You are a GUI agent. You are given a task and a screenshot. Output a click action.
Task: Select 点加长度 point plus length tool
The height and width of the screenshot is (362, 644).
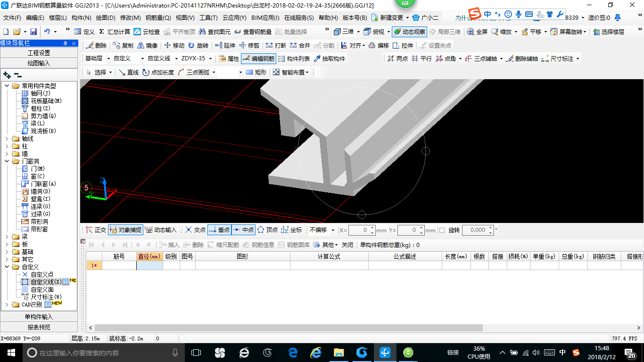158,72
